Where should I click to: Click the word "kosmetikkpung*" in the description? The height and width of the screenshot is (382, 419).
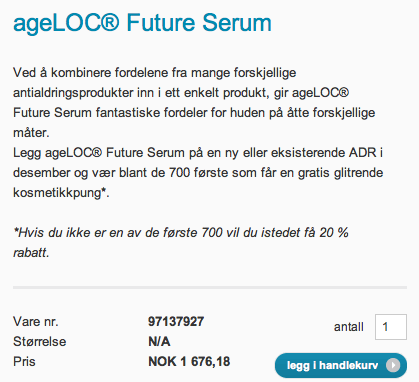[59, 193]
